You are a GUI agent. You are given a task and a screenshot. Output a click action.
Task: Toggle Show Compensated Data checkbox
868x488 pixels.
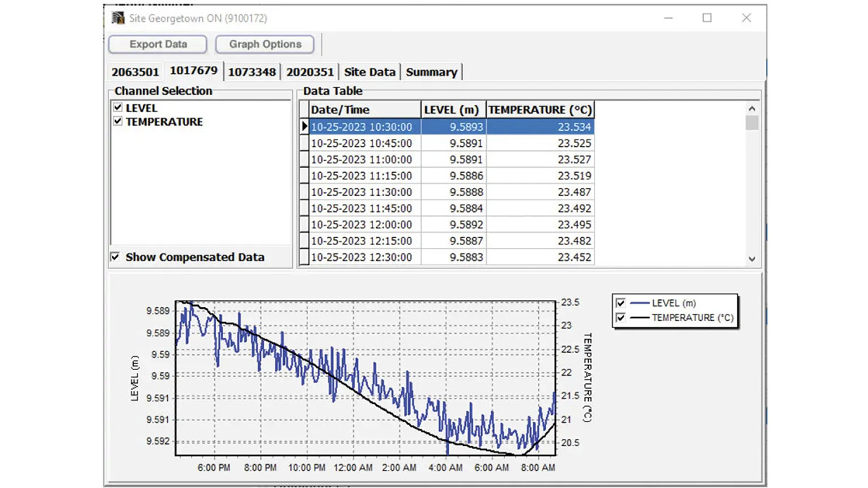pos(115,257)
